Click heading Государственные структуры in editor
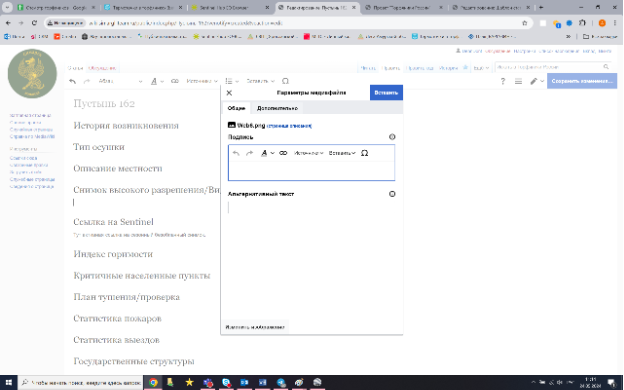 (x=134, y=361)
